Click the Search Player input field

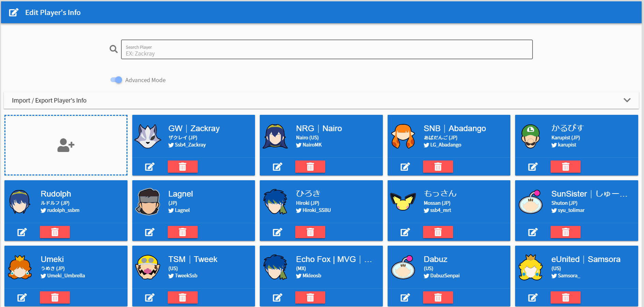327,49
